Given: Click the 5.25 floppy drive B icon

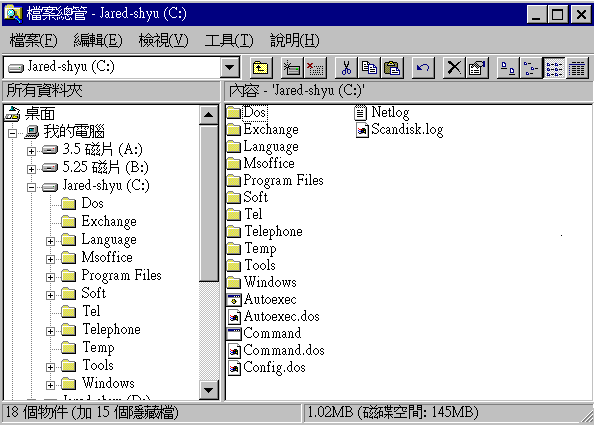Looking at the screenshot, I should coord(50,168).
